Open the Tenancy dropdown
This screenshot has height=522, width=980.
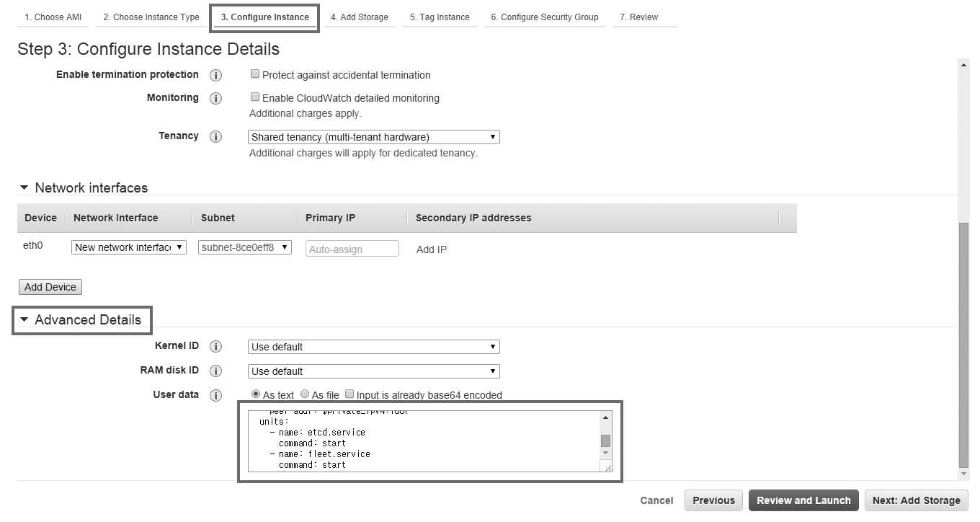click(373, 137)
